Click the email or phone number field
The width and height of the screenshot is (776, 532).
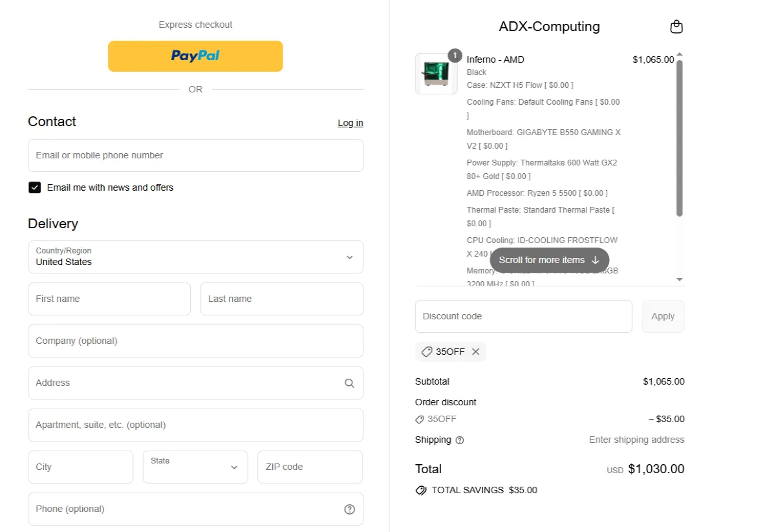pos(195,155)
